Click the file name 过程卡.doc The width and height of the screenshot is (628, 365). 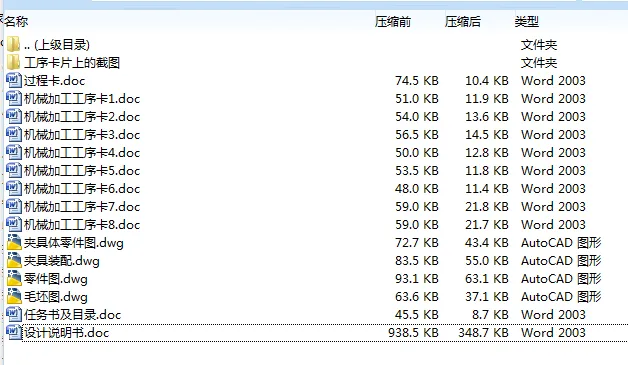click(x=54, y=81)
